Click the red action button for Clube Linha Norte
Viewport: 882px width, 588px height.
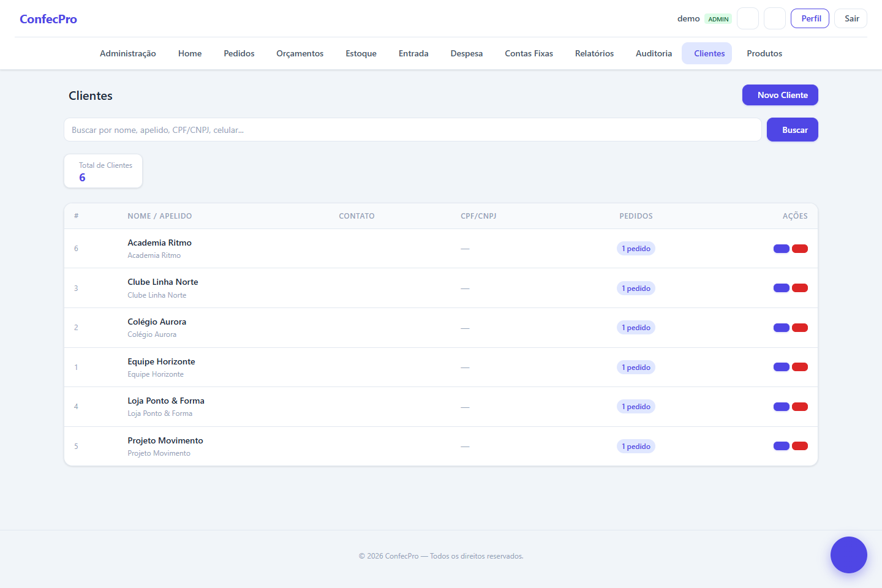click(800, 288)
